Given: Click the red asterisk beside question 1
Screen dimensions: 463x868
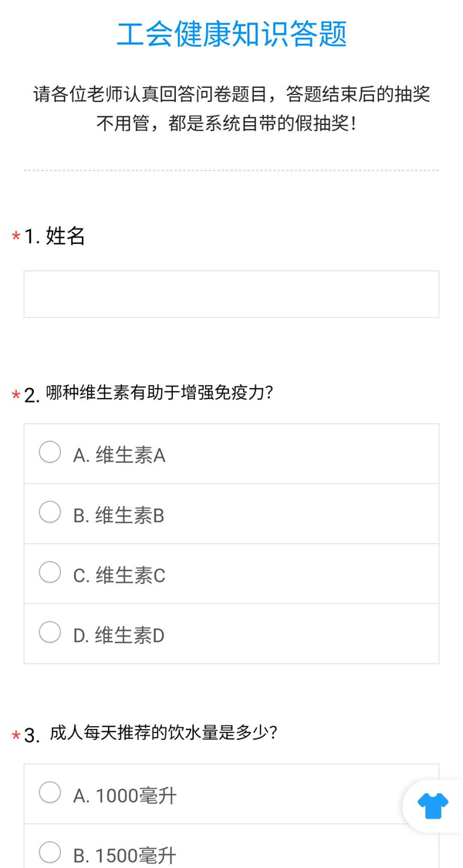Looking at the screenshot, I should coord(15,237).
